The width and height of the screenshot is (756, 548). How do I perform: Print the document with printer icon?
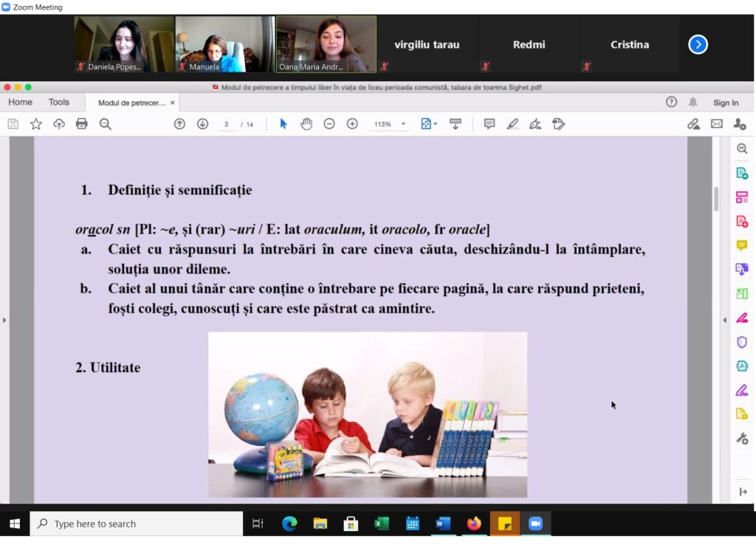81,124
